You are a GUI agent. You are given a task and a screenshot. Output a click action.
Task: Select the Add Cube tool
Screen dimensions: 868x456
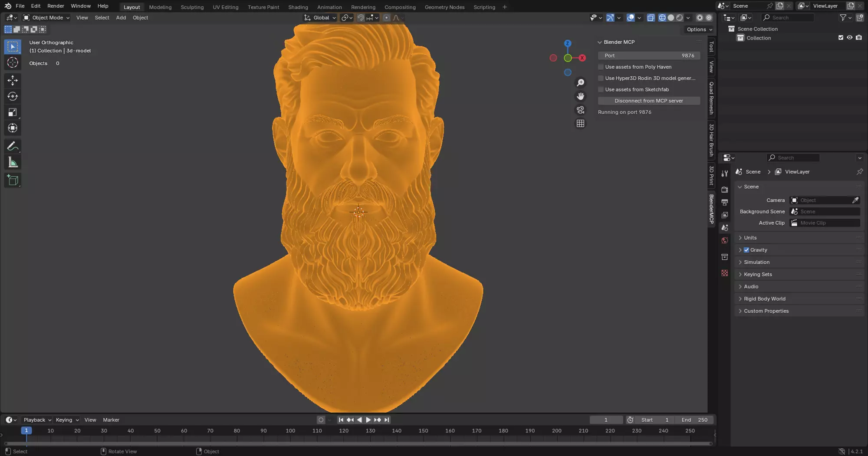tap(13, 180)
